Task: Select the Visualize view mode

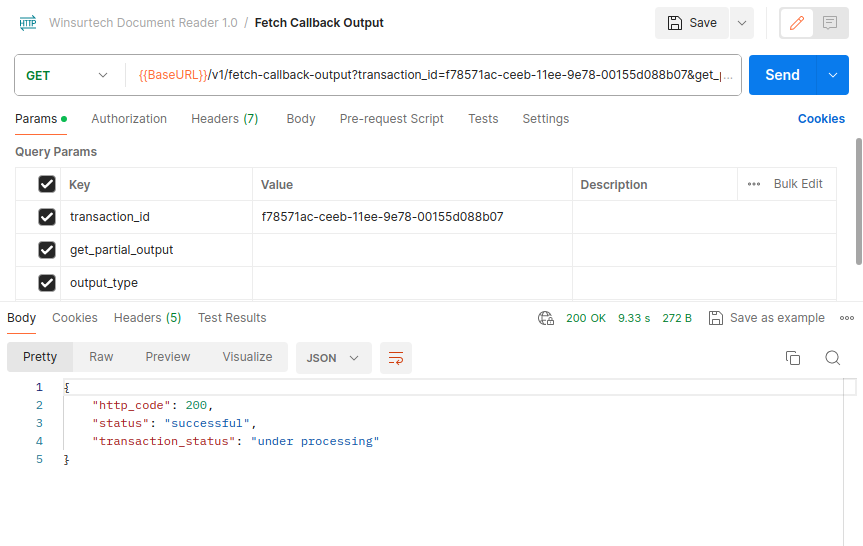Action: coord(247,357)
